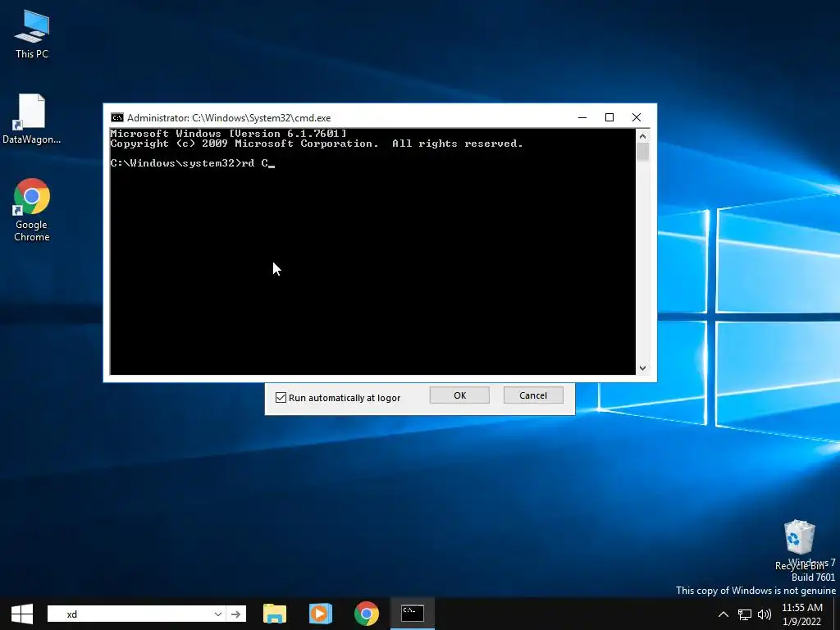Toggle Run automatically at logon checkbox
The image size is (840, 630).
(281, 398)
